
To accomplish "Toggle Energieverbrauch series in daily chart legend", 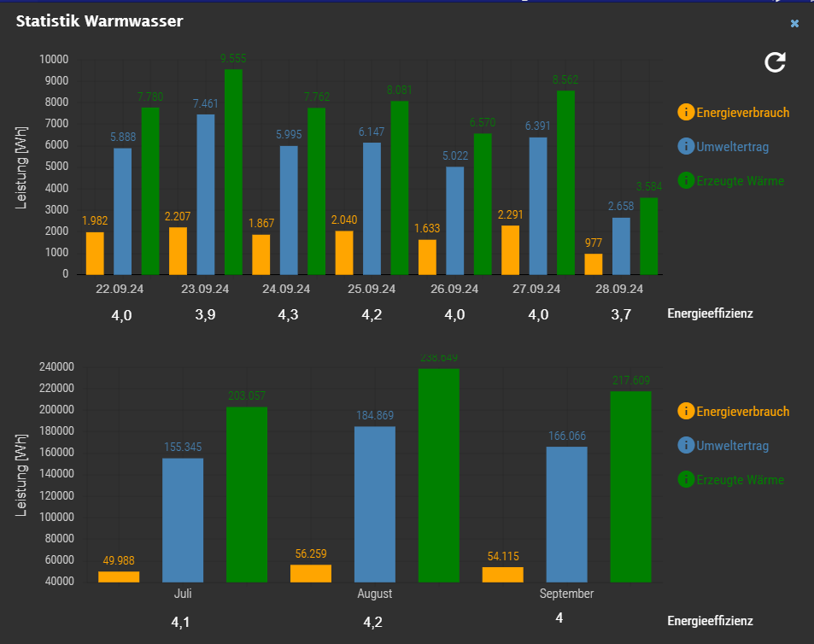I will [x=742, y=113].
